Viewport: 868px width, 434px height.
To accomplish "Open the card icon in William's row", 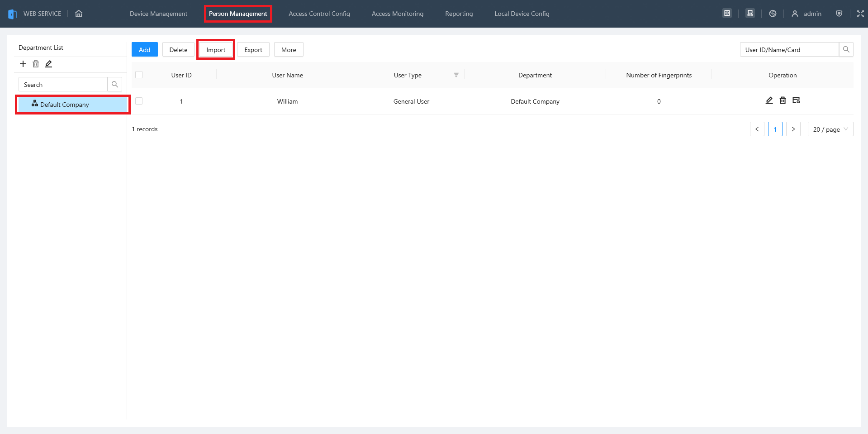I will point(796,100).
